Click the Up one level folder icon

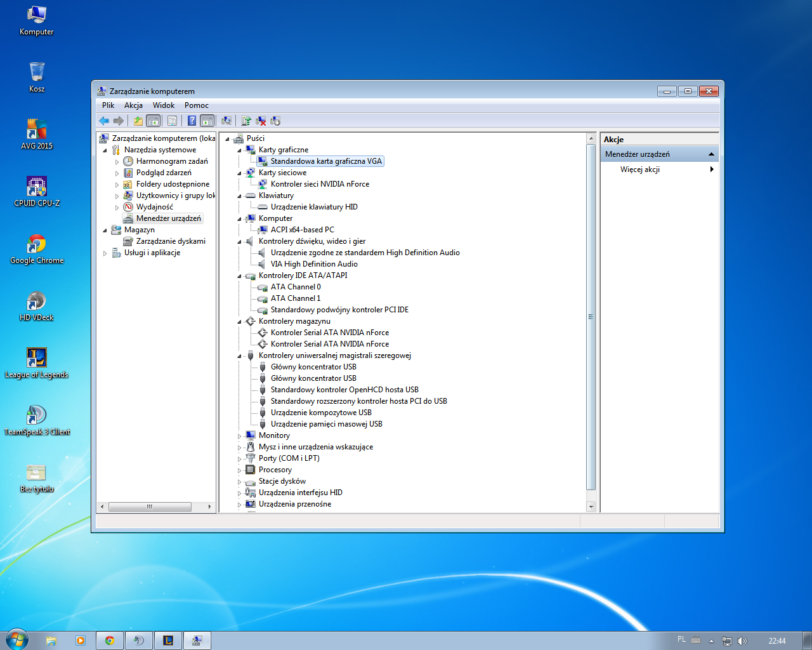point(138,121)
